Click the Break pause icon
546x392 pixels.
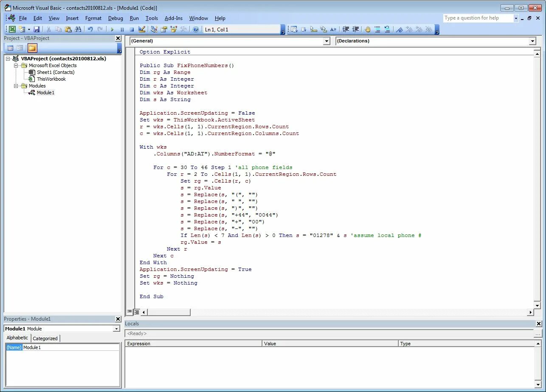(122, 29)
